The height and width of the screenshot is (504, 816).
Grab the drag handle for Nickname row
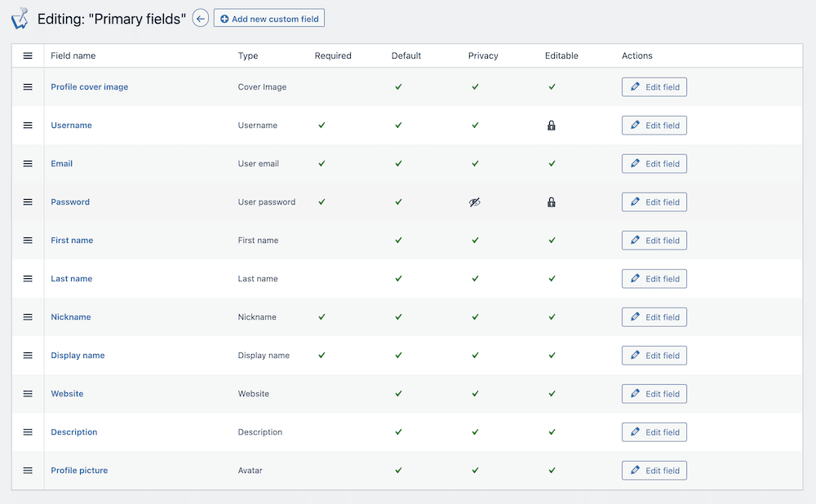point(28,316)
